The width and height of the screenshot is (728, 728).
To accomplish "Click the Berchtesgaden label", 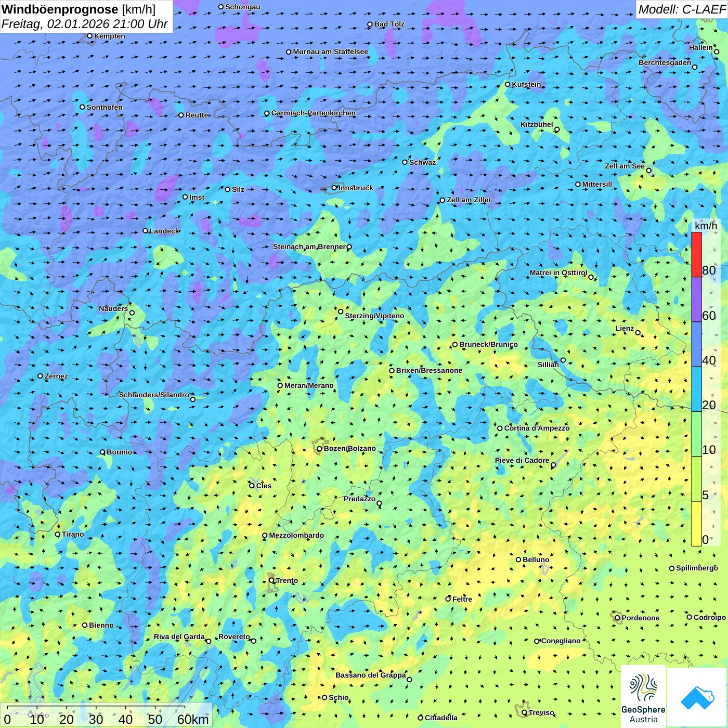I will pyautogui.click(x=665, y=62).
